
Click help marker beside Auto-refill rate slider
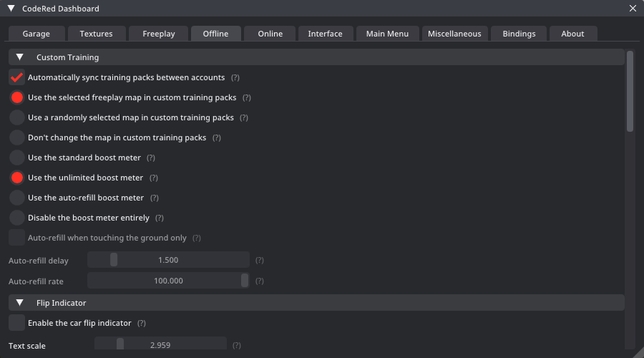coord(260,281)
